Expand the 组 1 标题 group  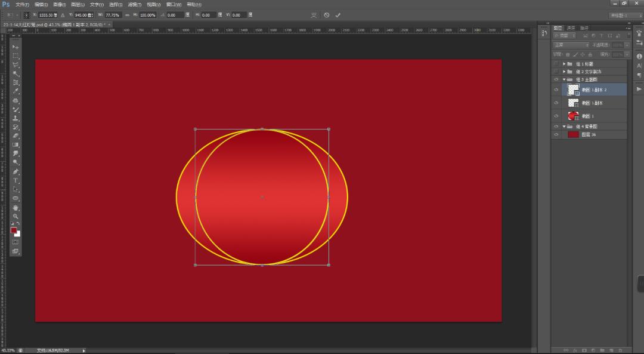tap(564, 64)
